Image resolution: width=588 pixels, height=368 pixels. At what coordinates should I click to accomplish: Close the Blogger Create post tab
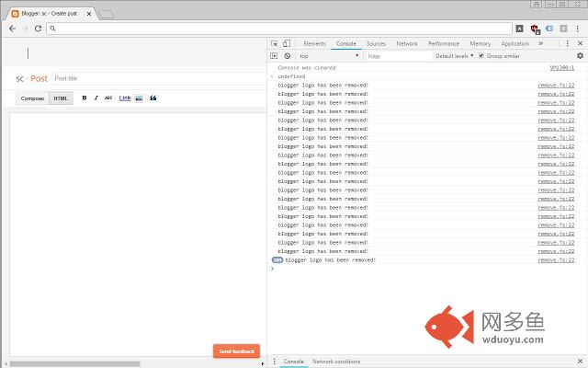tap(89, 14)
